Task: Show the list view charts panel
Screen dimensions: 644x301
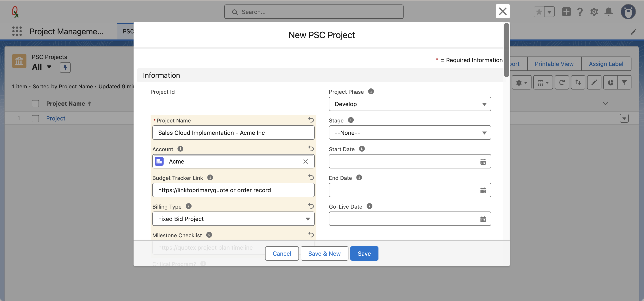Action: 610,83
